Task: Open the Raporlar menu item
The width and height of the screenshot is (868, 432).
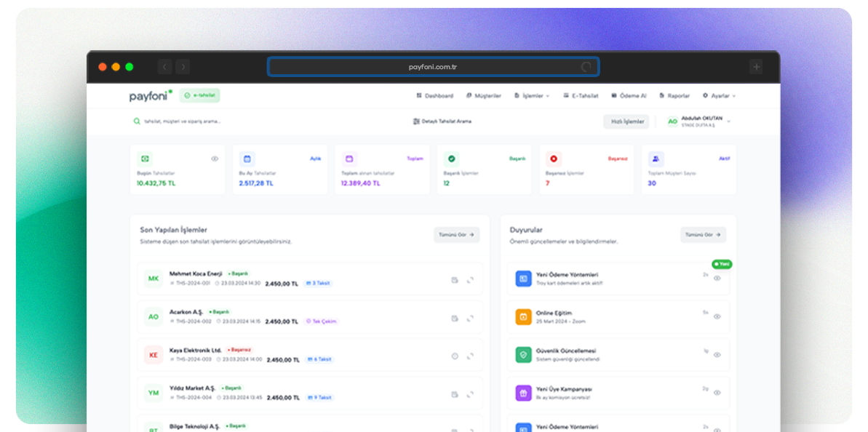Action: coord(674,96)
